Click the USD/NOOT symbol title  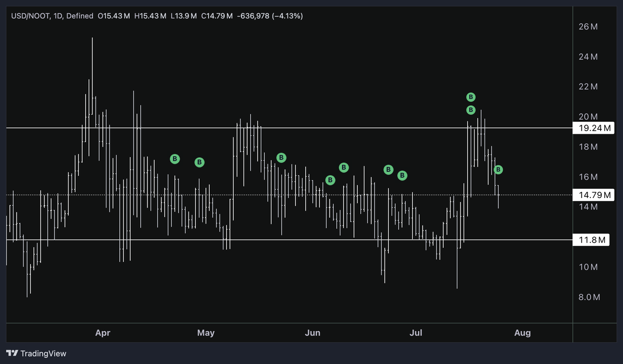click(x=31, y=17)
